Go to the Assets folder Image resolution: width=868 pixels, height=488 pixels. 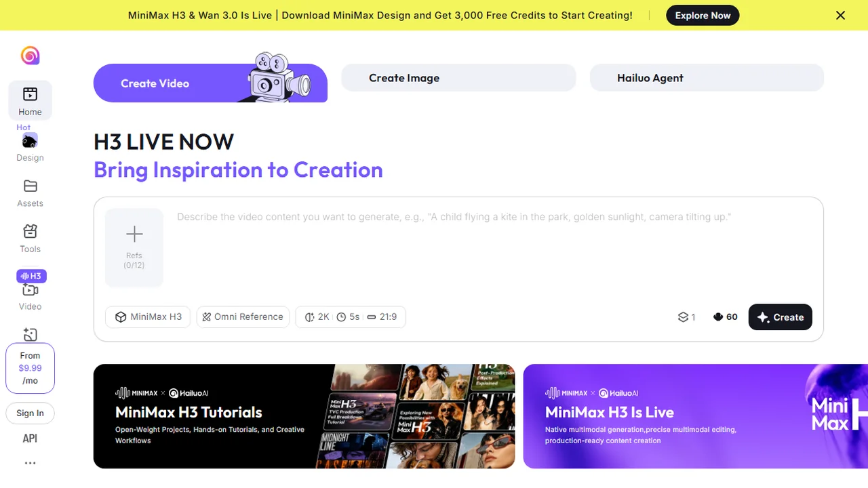(x=30, y=193)
